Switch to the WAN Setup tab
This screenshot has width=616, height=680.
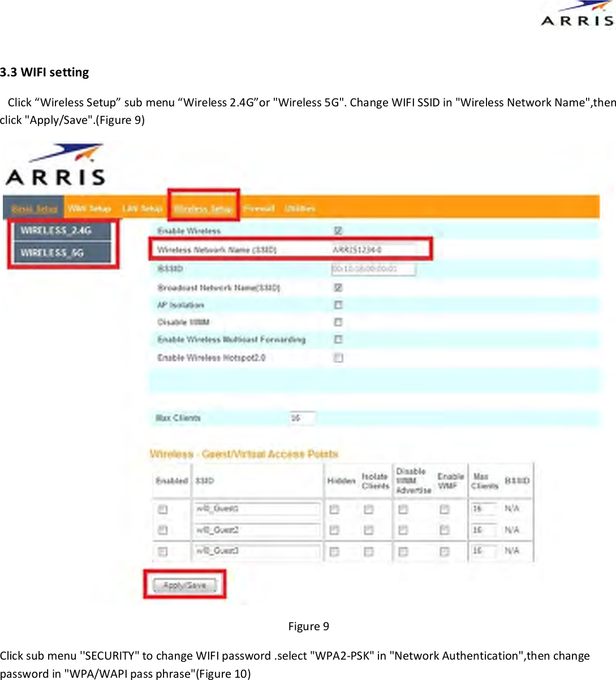(89, 207)
